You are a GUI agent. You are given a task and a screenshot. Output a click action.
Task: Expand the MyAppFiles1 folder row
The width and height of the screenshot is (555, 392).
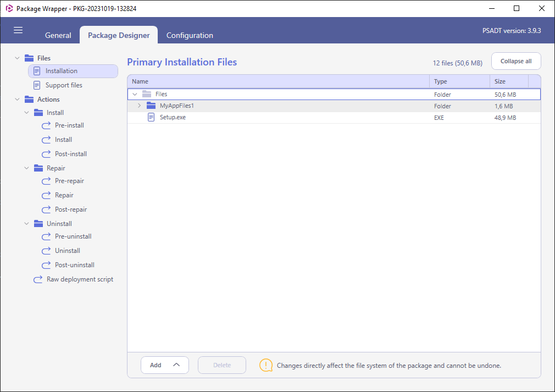coord(139,106)
